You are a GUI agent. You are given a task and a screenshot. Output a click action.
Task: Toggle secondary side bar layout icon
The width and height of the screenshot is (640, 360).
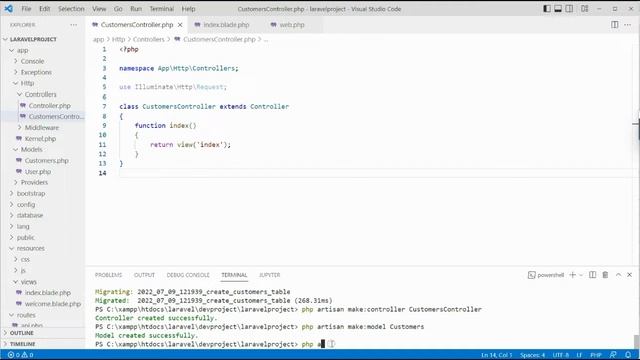coord(569,9)
